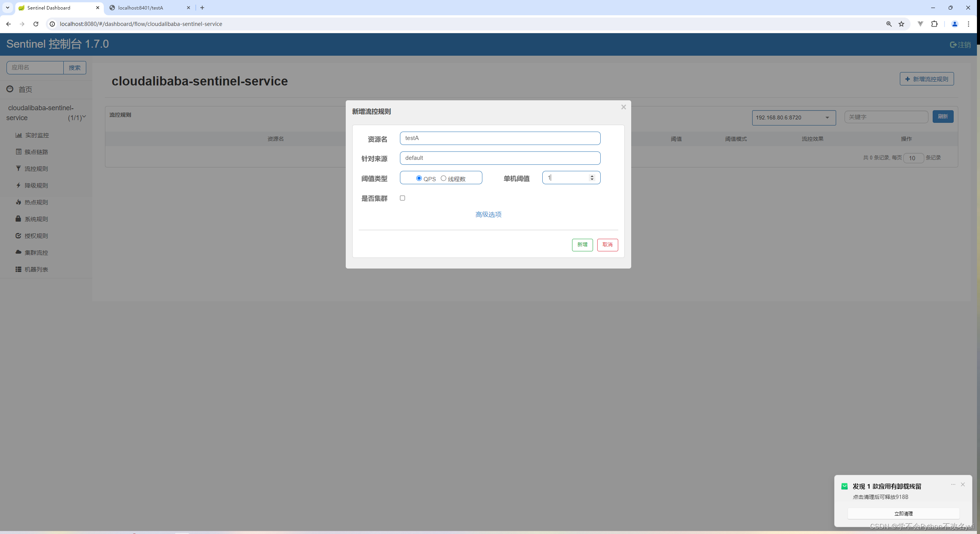Viewport: 980px width, 534px height.
Task: Click the 集群流控 cloud icon
Action: click(18, 252)
